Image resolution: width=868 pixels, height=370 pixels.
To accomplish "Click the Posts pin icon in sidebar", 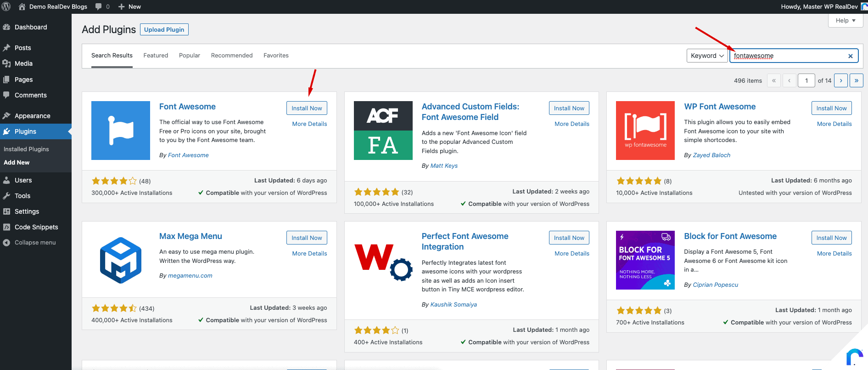I will coord(6,48).
